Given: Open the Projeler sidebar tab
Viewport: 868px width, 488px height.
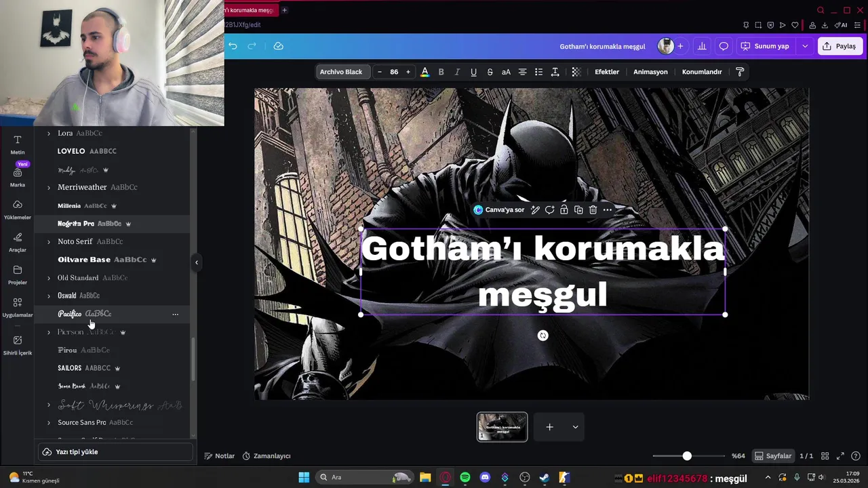Looking at the screenshot, I should tap(18, 275).
